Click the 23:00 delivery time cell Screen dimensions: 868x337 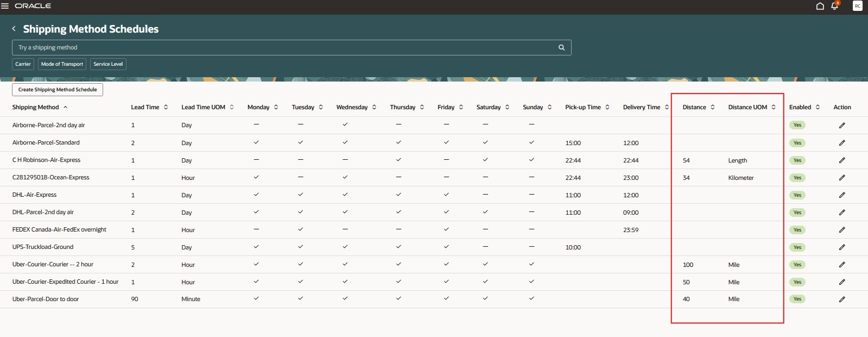[x=631, y=178]
